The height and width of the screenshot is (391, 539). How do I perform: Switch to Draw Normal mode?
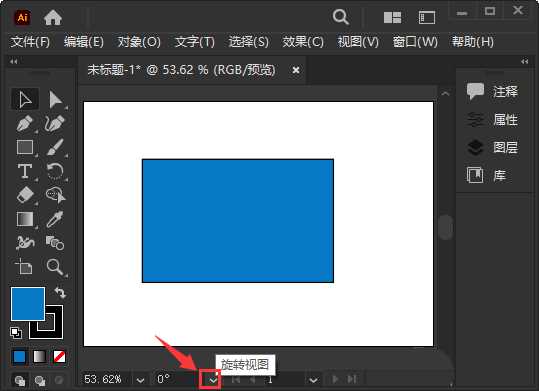coord(20,380)
